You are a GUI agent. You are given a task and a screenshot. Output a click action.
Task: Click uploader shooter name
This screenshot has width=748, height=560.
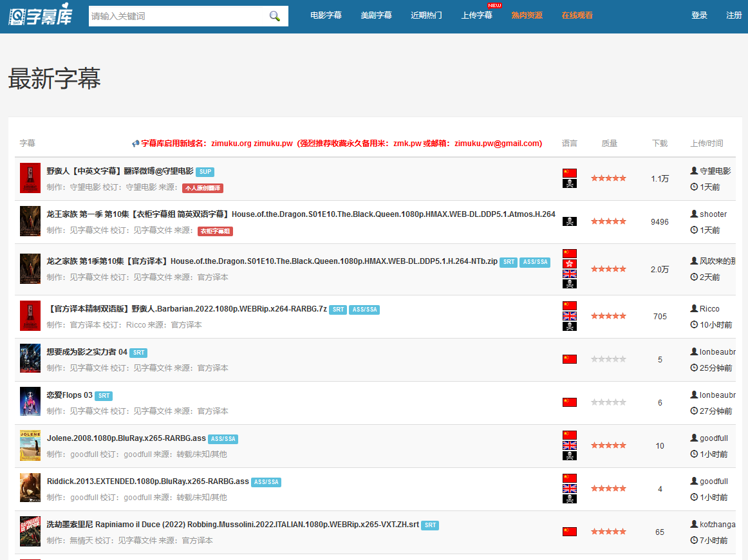tap(713, 214)
